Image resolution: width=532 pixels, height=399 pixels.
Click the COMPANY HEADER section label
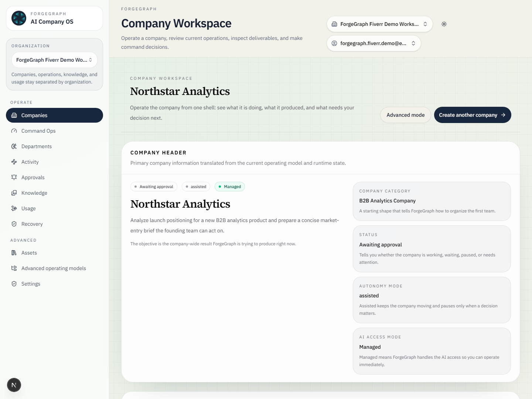(x=158, y=153)
